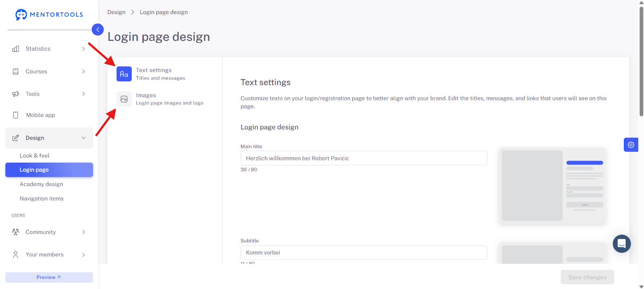Expand the Community menu chevron

[x=84, y=232]
